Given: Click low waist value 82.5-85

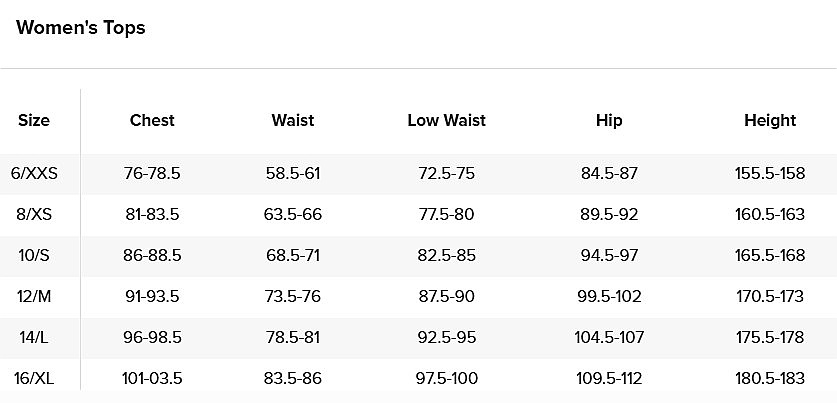Looking at the screenshot, I should pos(447,256).
